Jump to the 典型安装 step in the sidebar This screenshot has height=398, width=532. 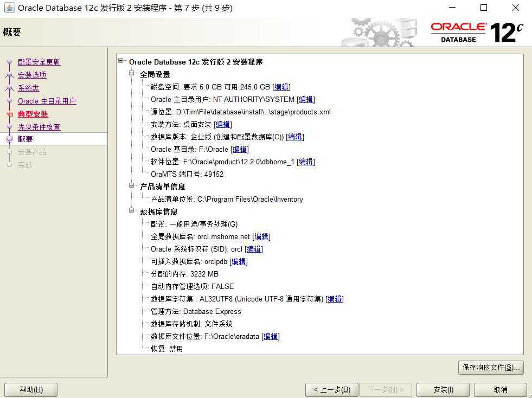33,114
